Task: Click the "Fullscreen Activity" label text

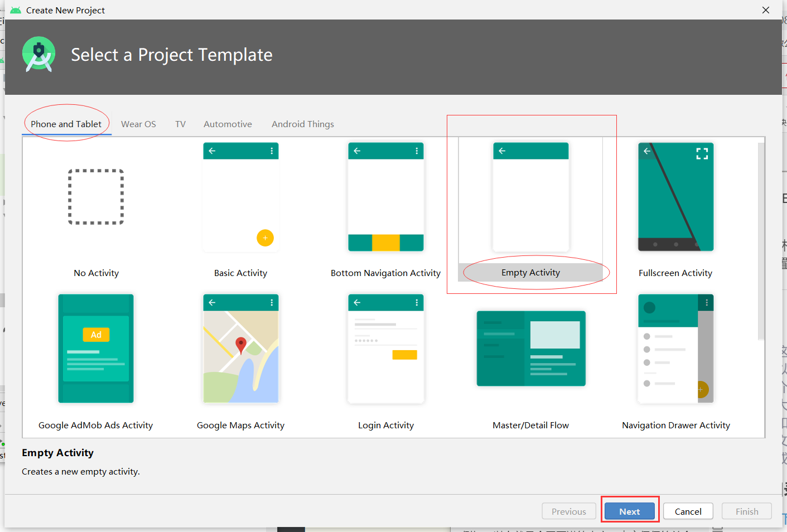Action: click(x=675, y=273)
